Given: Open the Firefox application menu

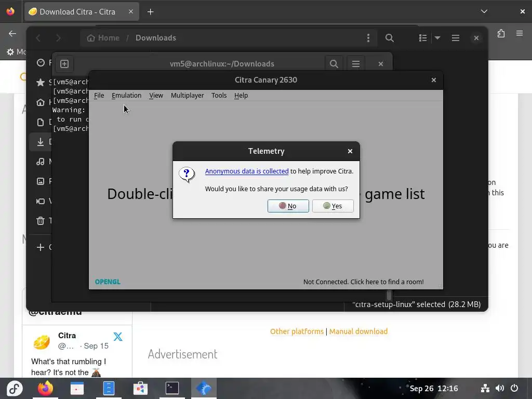Looking at the screenshot, I should click(520, 33).
